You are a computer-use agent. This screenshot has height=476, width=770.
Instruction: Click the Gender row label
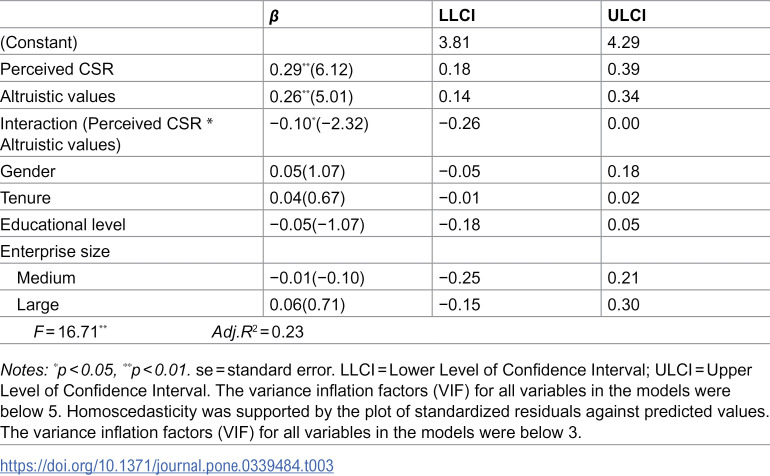click(28, 171)
